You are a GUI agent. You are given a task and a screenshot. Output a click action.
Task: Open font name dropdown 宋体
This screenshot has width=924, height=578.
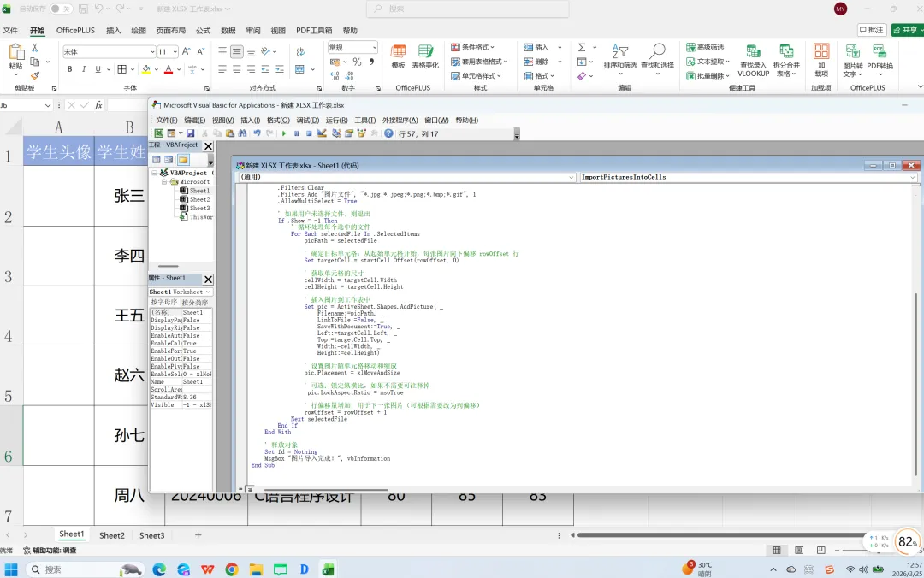click(152, 52)
